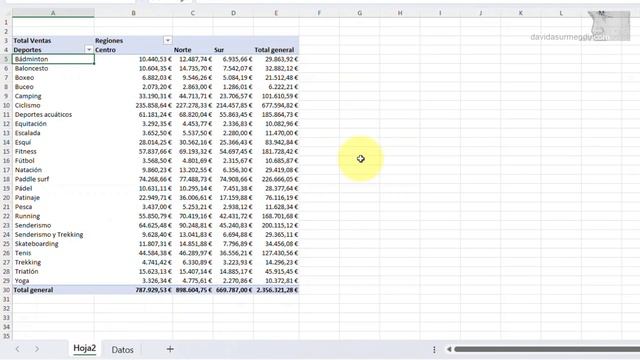Switch to the Hoja2 sheet tab
This screenshot has width=640, height=360.
coord(84,349)
